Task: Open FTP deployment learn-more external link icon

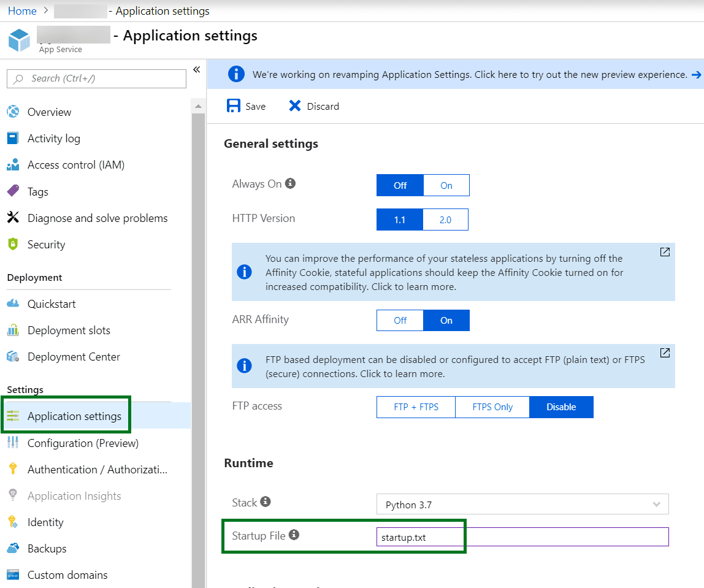Action: [x=665, y=353]
